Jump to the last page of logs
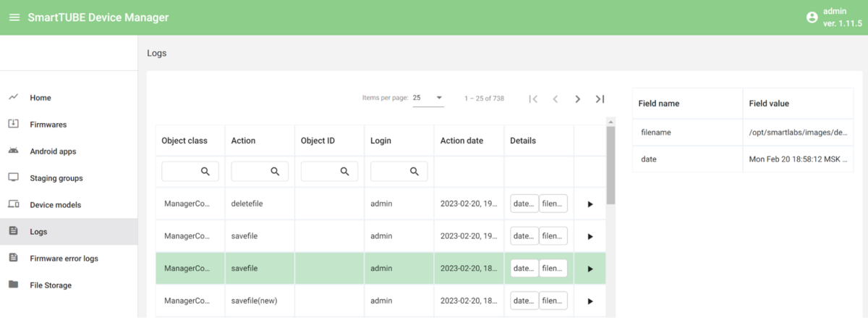868x318 pixels. point(600,99)
